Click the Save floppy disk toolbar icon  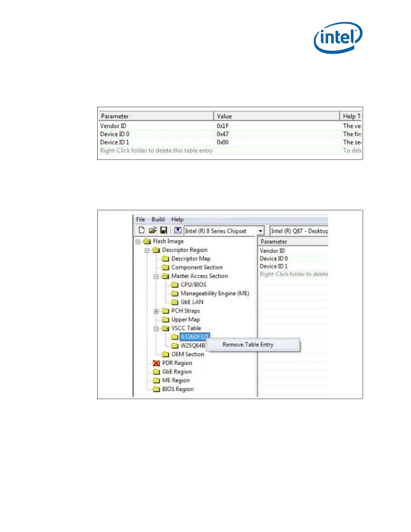164,230
